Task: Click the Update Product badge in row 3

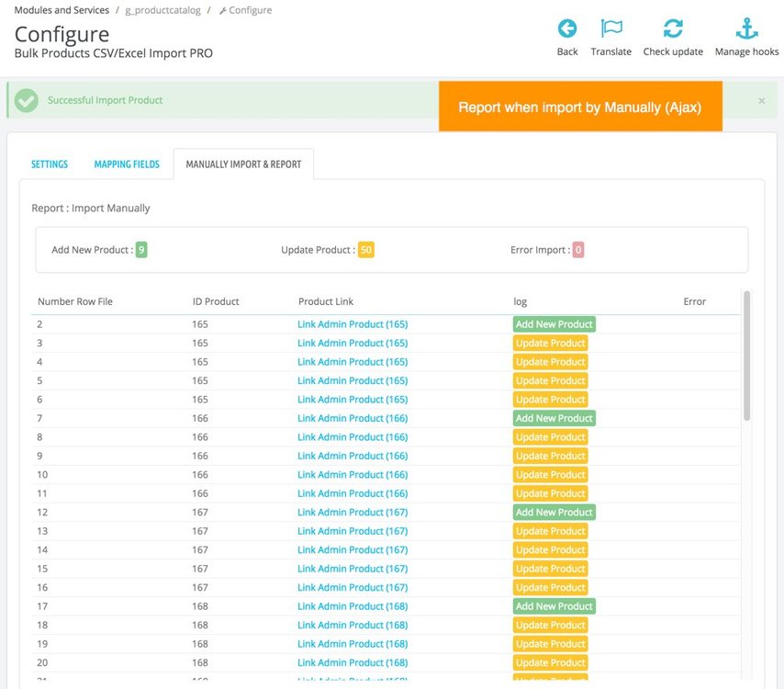Action: click(550, 344)
